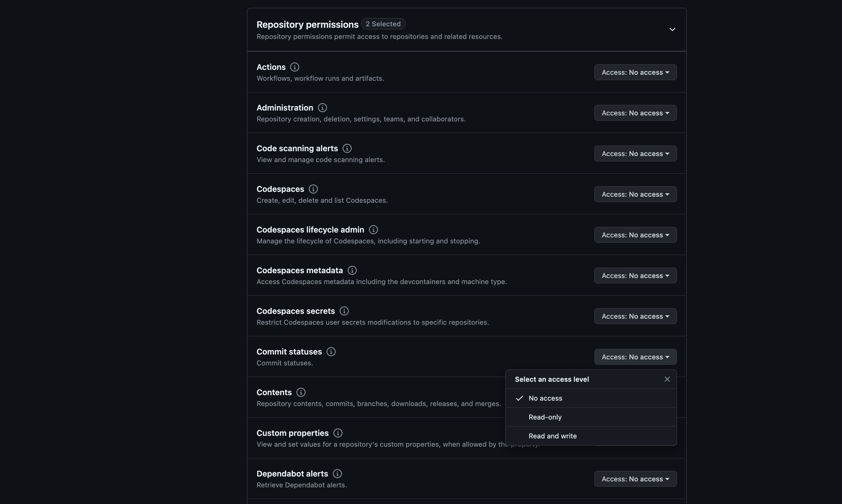Viewport: 842px width, 504px height.
Task: Click info icon next to Actions
Action: (x=294, y=67)
